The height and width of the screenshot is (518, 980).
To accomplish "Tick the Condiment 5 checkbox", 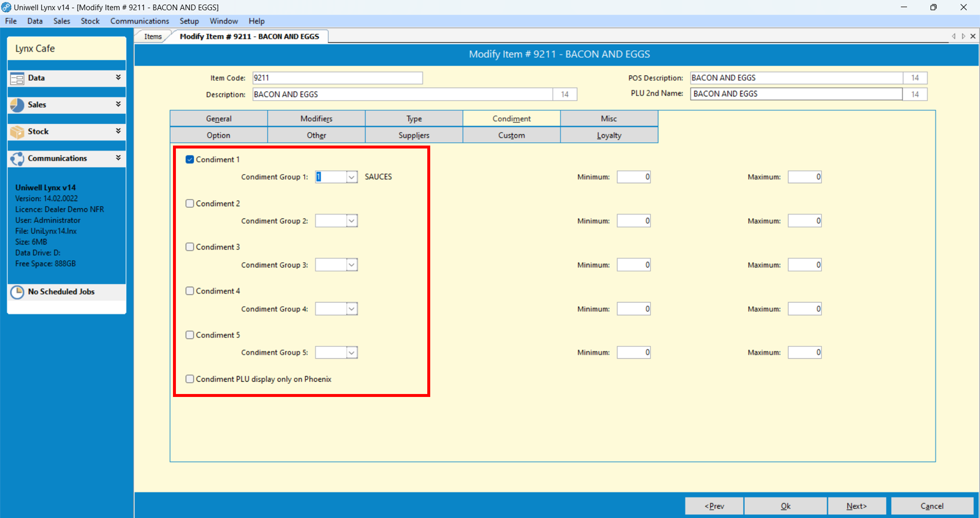I will point(190,335).
